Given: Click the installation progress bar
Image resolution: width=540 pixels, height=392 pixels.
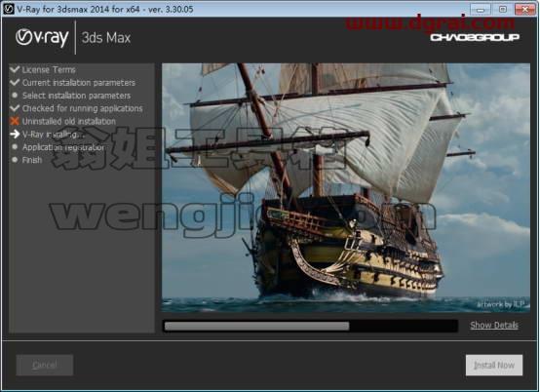Looking at the screenshot, I should pyautogui.click(x=310, y=326).
